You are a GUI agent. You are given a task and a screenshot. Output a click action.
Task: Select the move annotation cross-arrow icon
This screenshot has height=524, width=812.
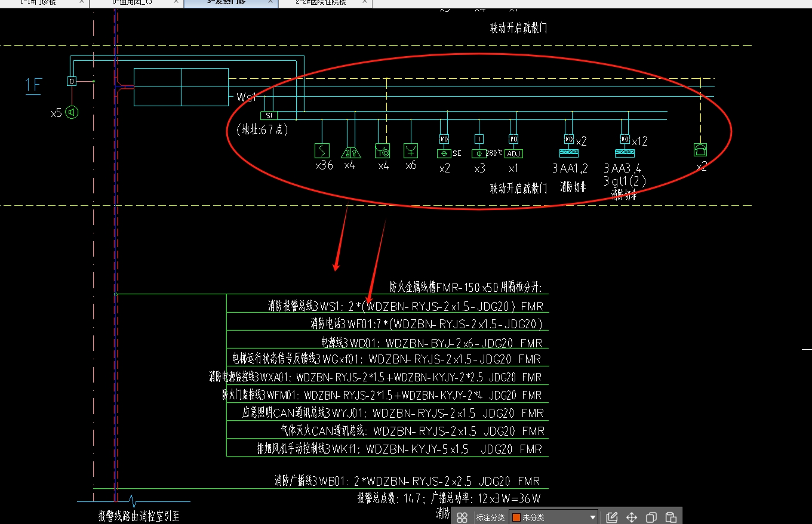(x=632, y=517)
